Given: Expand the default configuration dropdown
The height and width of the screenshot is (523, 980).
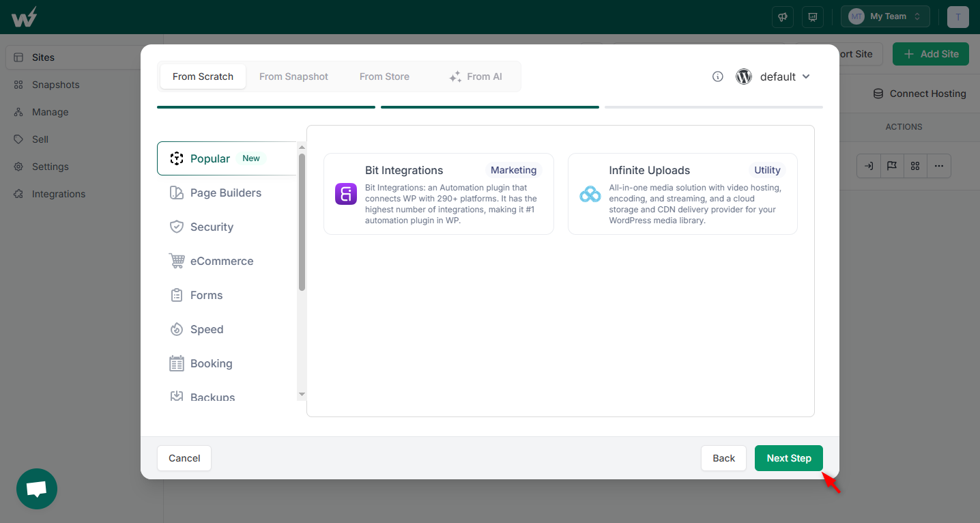Looking at the screenshot, I should pyautogui.click(x=785, y=76).
